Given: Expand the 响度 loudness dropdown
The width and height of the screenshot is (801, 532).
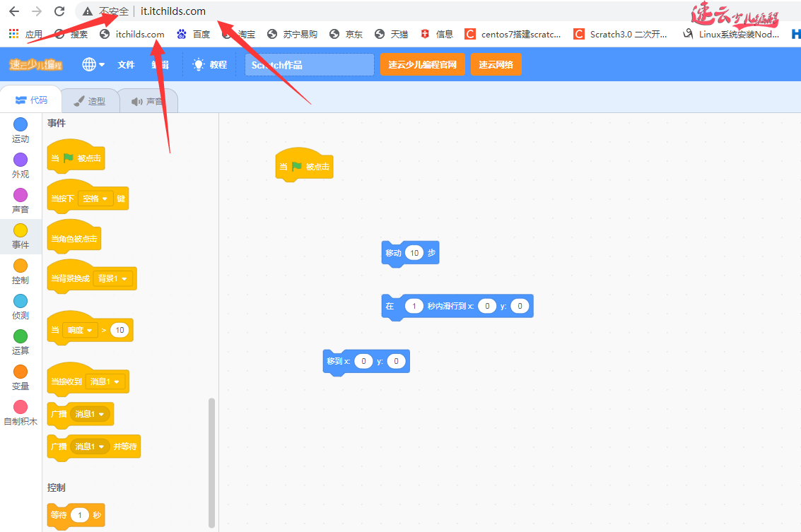Looking at the screenshot, I should [x=79, y=330].
